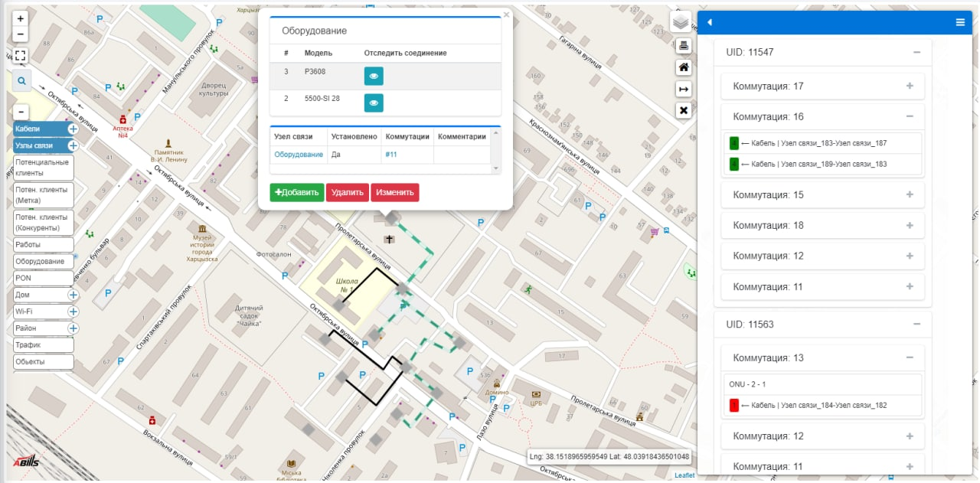
Task: Trace connection for P3608 equipment
Action: 374,76
